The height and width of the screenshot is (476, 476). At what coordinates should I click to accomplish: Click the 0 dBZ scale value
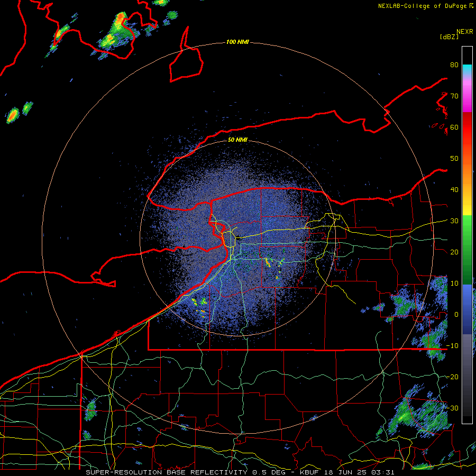coord(456,315)
